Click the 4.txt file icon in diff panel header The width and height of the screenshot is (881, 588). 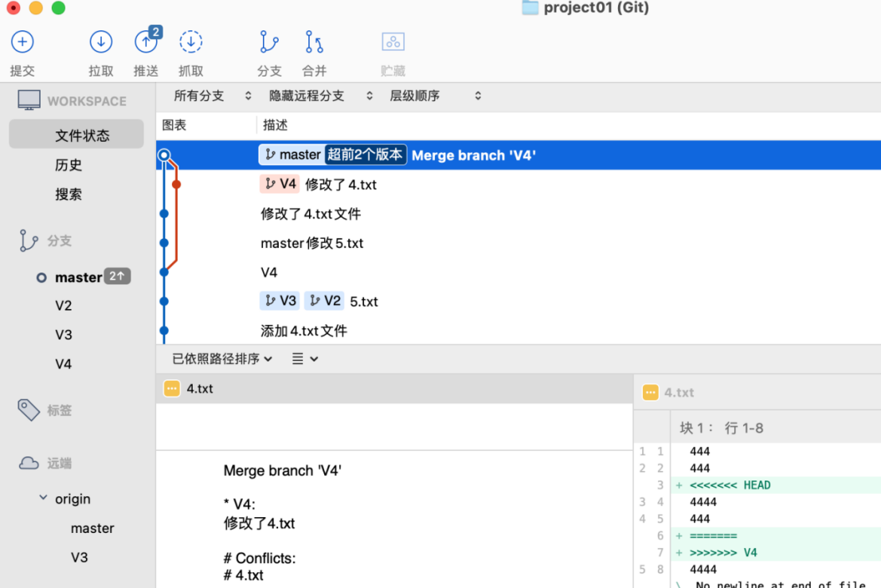(651, 392)
